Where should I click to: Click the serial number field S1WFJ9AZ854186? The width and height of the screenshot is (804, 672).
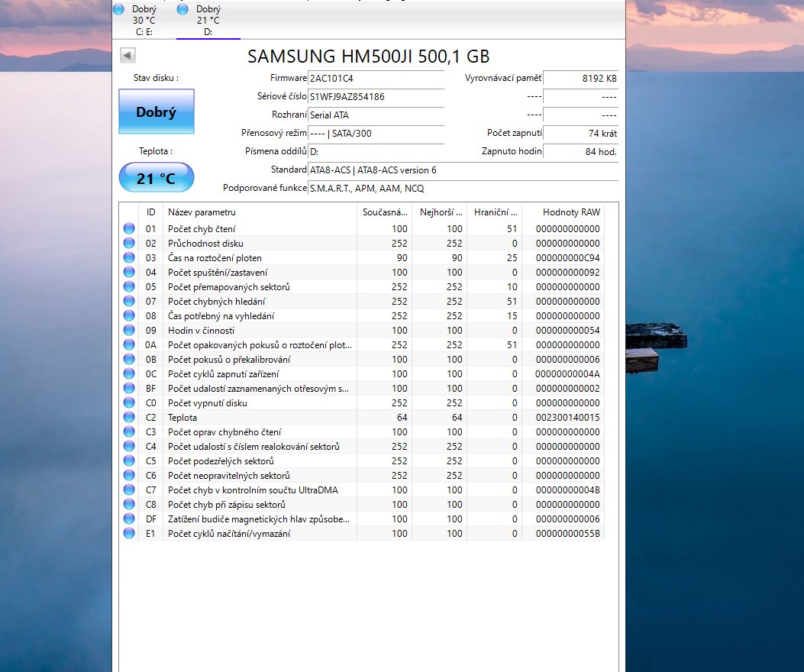[376, 97]
